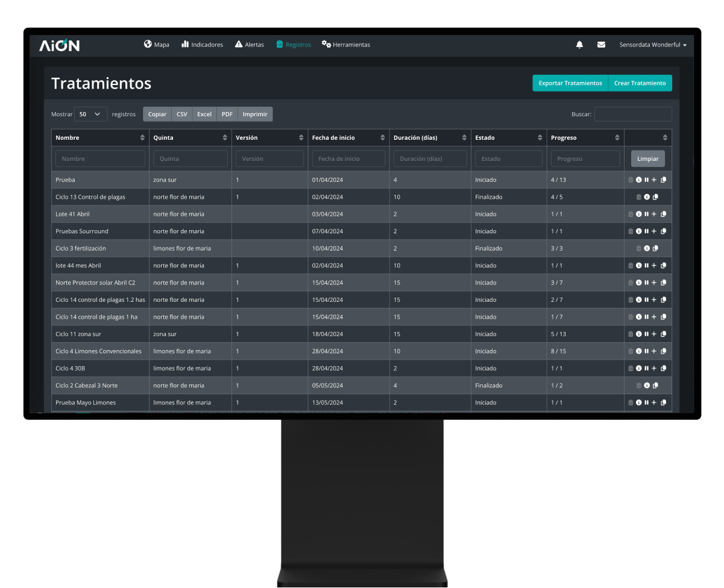This screenshot has height=588, width=724.
Task: Open the Mostrar 50 registros dropdown
Action: [x=90, y=114]
